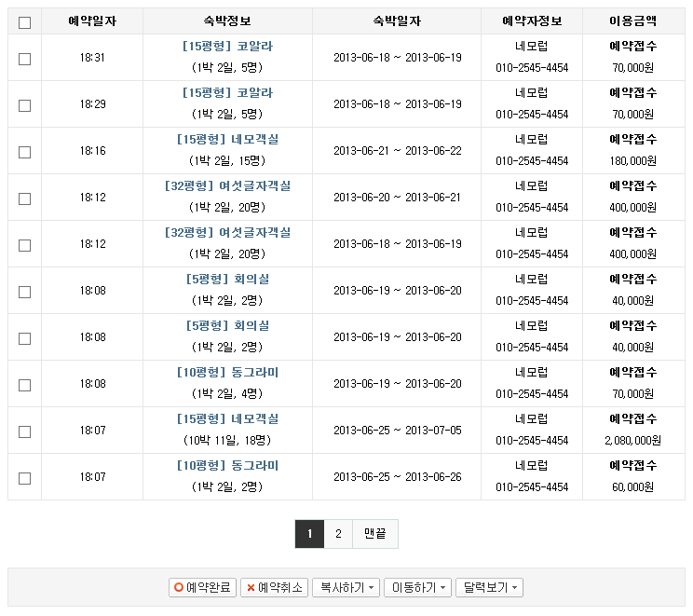The width and height of the screenshot is (693, 616).
Task: Select the 18:29 코알라 reservation checkbox
Action: pos(24,105)
